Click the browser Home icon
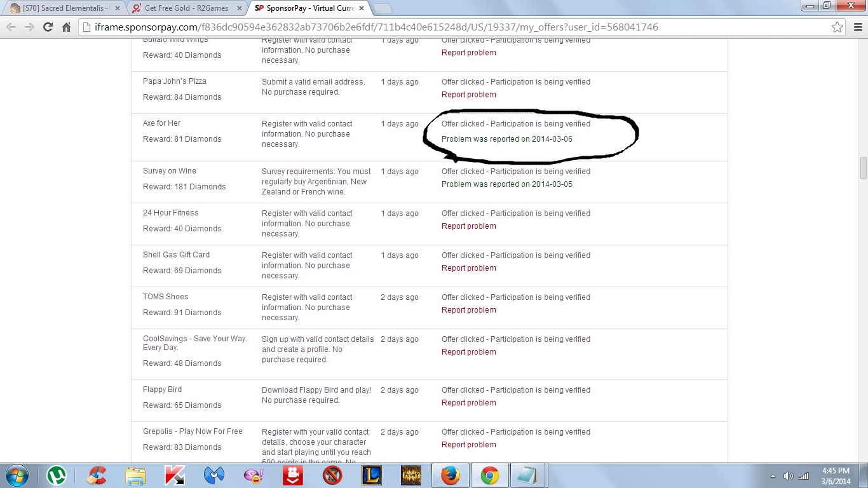The image size is (868, 488). click(x=66, y=27)
